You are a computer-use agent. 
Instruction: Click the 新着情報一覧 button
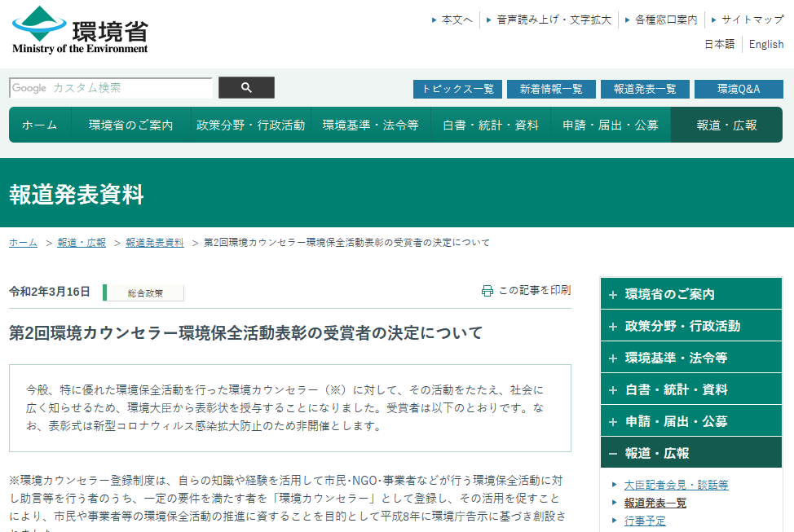553,88
